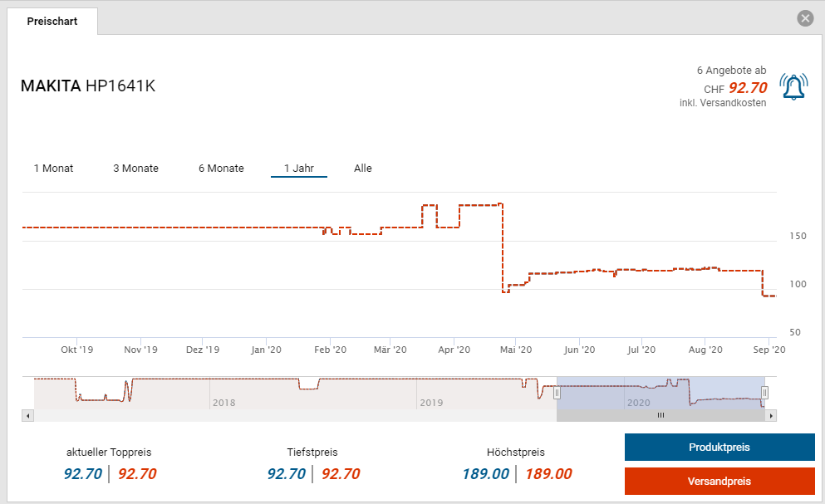
Task: Click the navigator scroll left arrow
Action: click(28, 416)
